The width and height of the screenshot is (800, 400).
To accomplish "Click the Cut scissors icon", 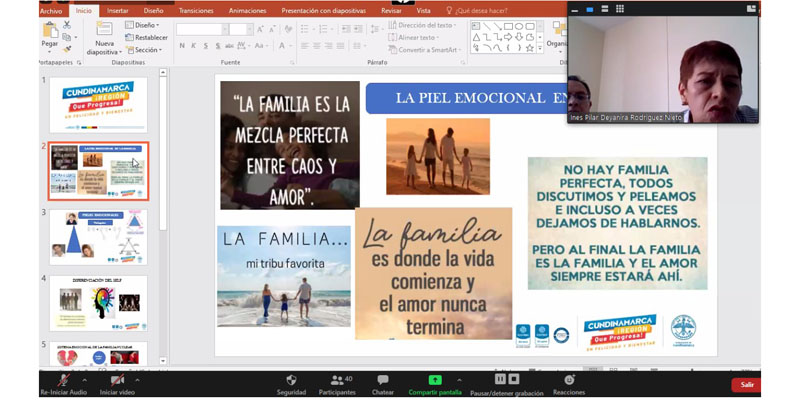I will pyautogui.click(x=67, y=24).
